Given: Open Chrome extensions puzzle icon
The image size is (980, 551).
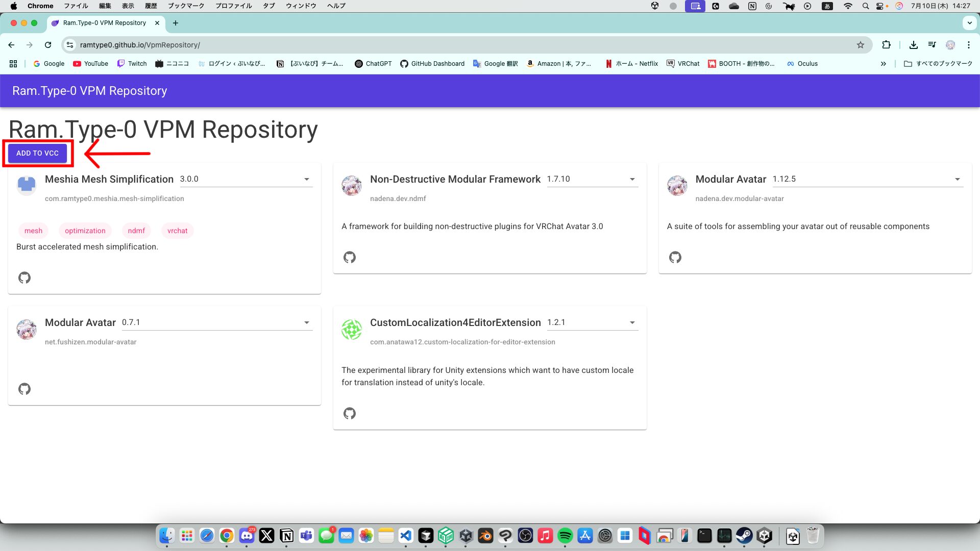Looking at the screenshot, I should tap(886, 45).
